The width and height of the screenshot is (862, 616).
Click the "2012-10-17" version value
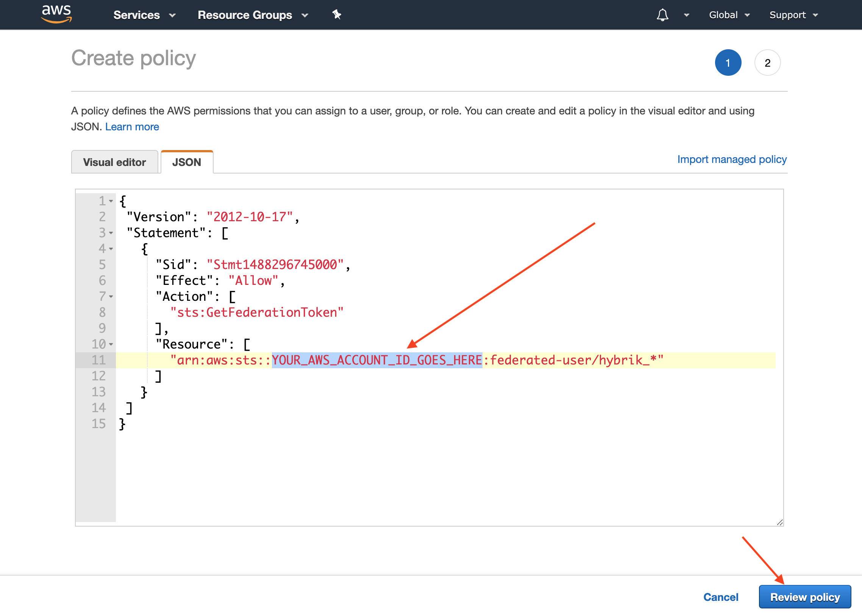(x=250, y=217)
